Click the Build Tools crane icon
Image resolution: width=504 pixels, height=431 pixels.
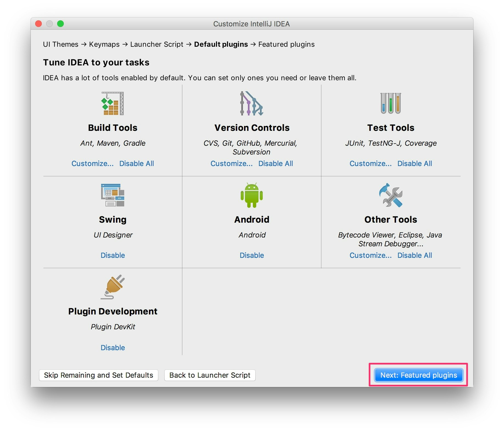(113, 103)
